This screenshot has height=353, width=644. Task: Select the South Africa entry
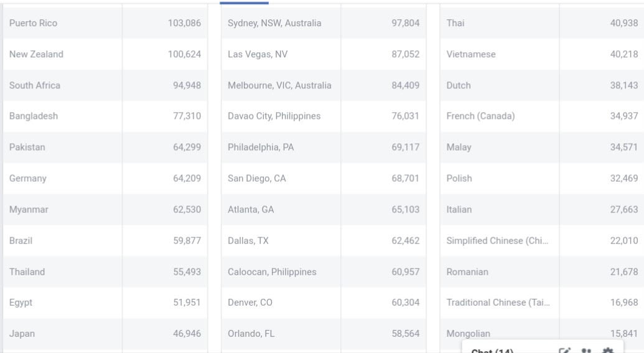click(x=35, y=85)
